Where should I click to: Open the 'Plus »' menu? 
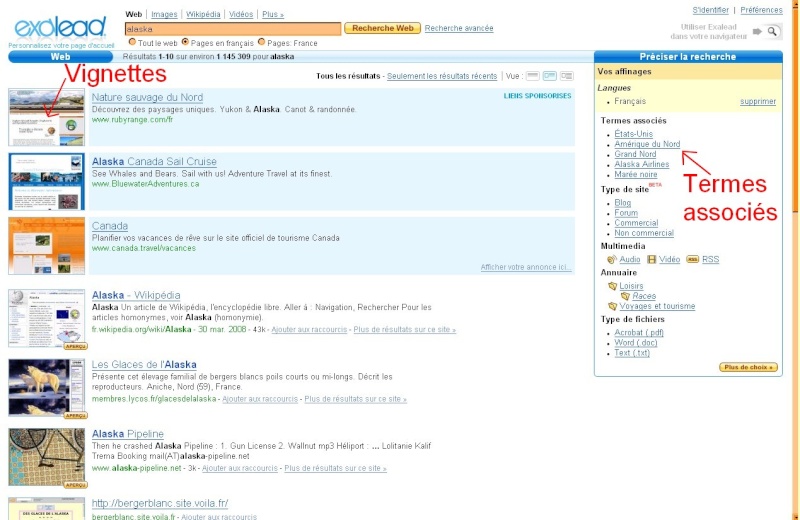click(273, 14)
